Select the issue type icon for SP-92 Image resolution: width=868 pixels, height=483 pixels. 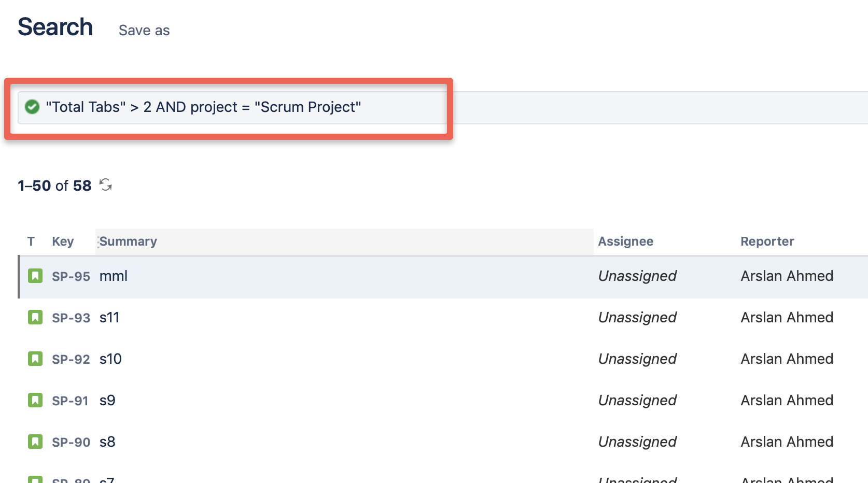coord(34,359)
